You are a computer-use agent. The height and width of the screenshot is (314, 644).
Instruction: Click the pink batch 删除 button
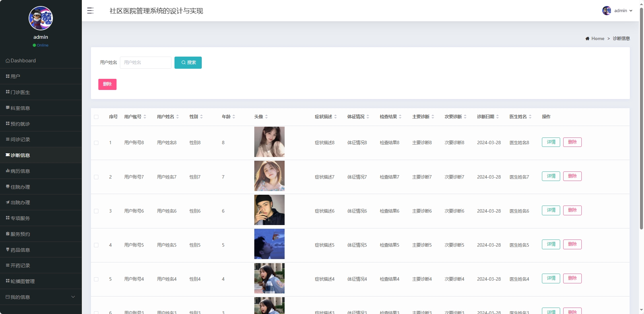(107, 84)
